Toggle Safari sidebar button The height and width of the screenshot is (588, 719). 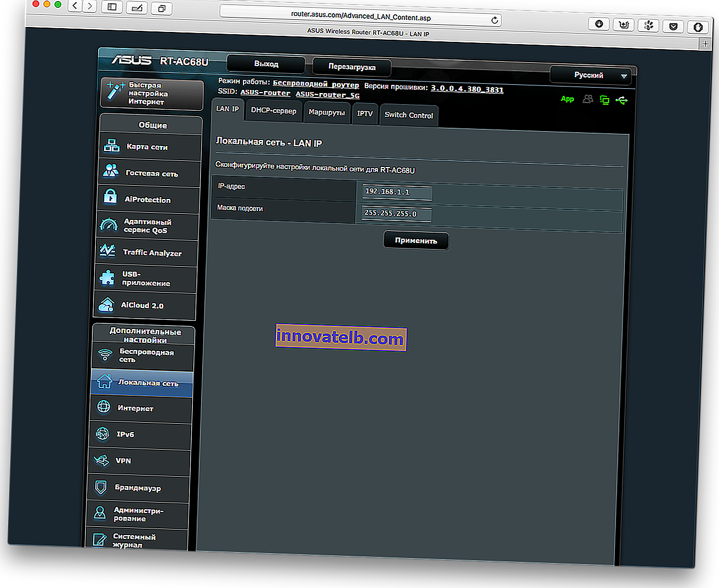pyautogui.click(x=112, y=7)
